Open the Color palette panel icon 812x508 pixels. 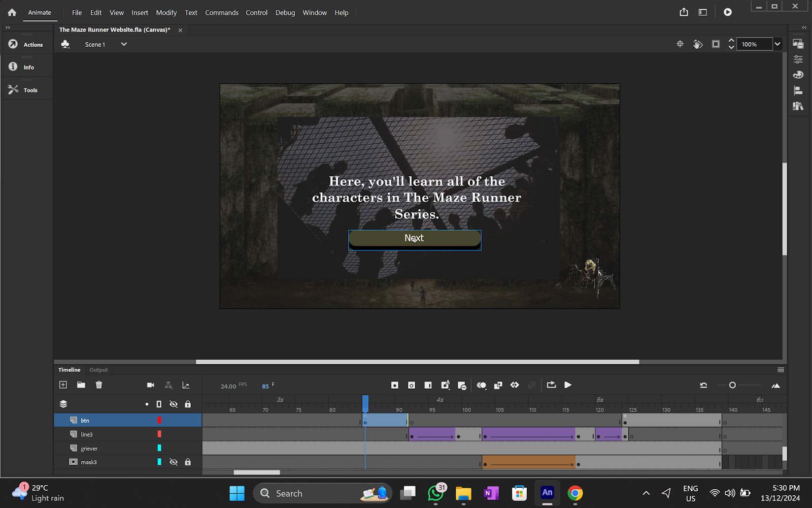click(x=798, y=75)
